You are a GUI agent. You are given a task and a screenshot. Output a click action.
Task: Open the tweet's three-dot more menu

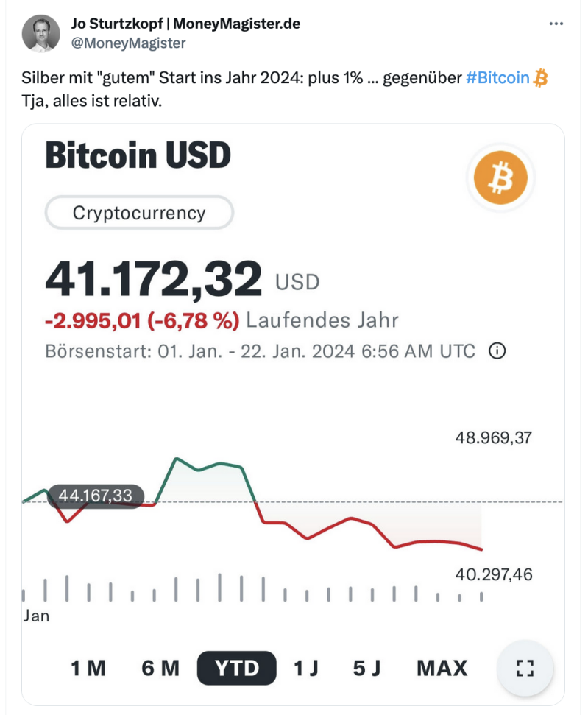pyautogui.click(x=556, y=24)
